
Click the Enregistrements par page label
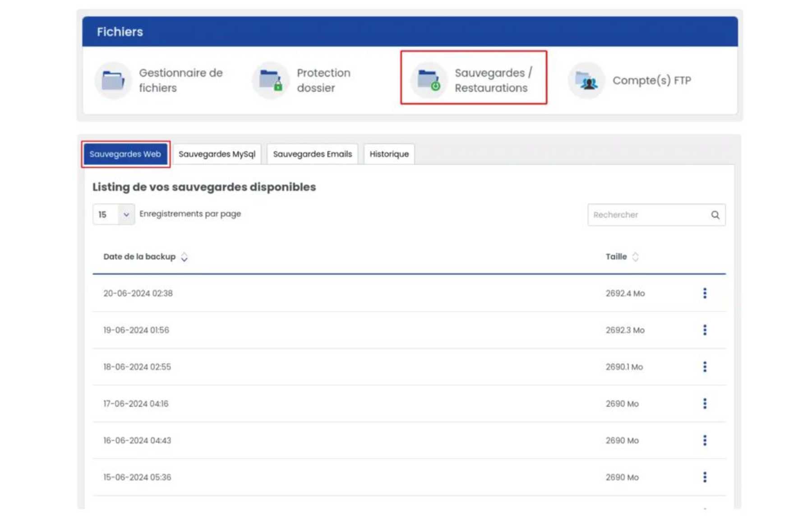(190, 214)
